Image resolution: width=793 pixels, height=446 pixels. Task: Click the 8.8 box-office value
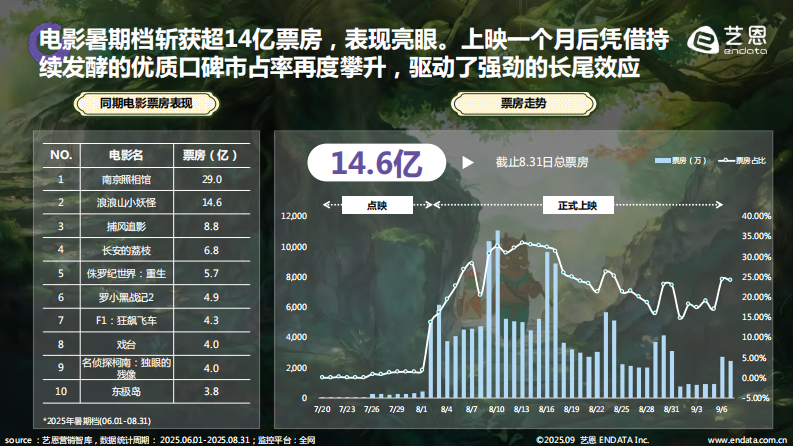point(211,227)
